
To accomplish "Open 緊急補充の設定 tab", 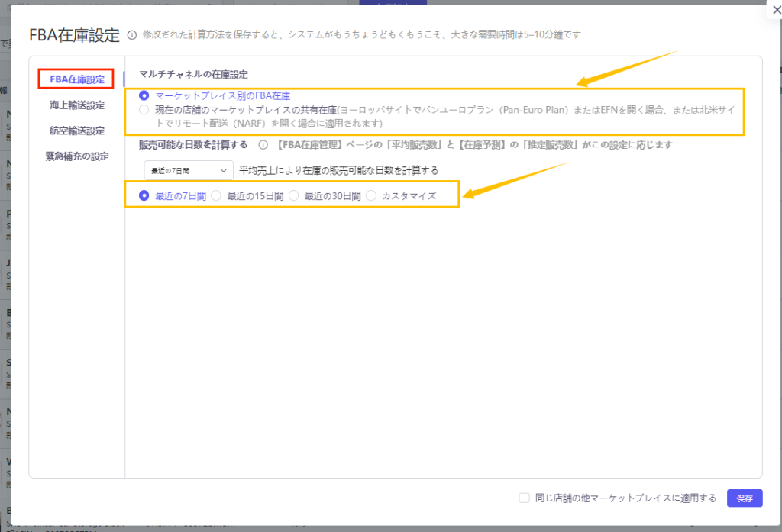I will click(77, 156).
